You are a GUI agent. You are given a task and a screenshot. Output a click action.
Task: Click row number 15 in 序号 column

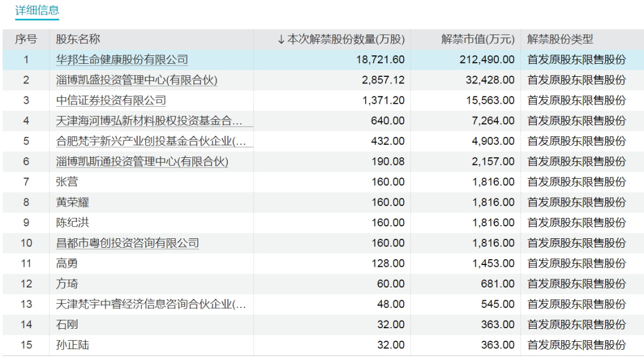click(x=26, y=345)
